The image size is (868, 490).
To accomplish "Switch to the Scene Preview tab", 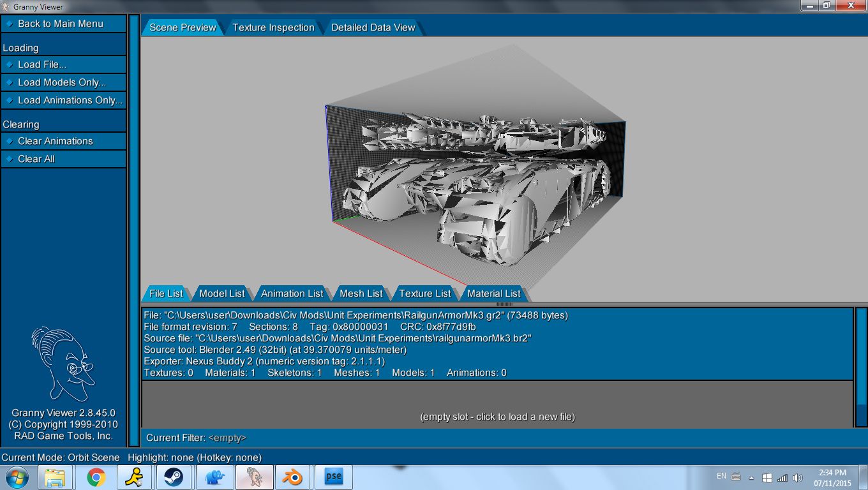I will tap(183, 27).
